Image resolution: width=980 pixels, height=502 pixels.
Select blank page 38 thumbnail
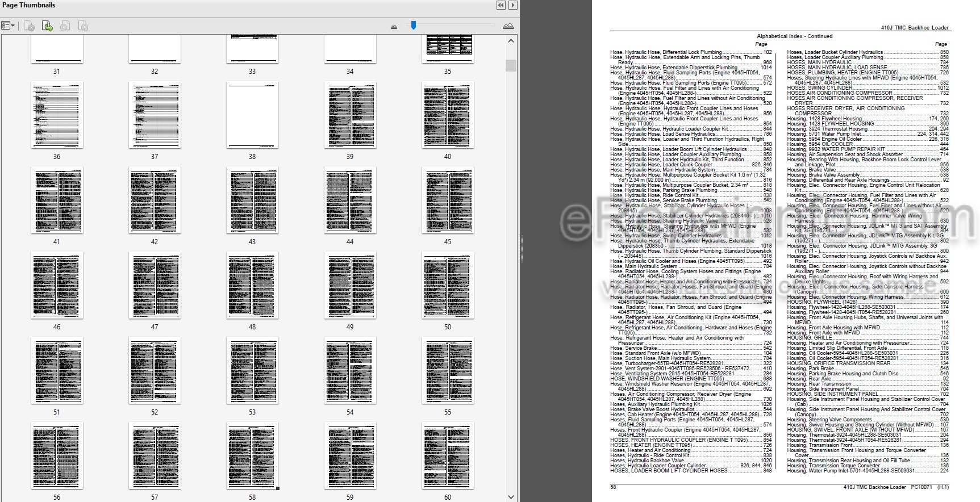click(252, 115)
